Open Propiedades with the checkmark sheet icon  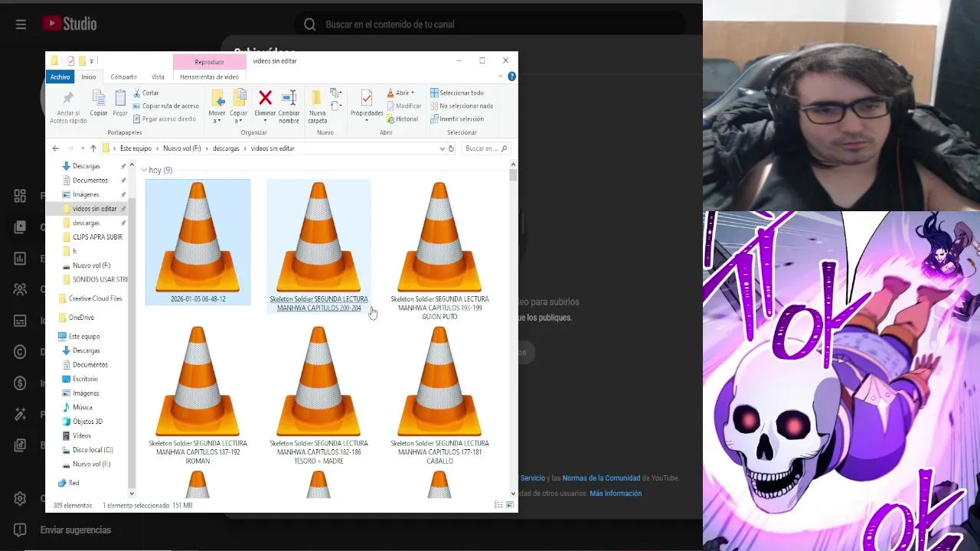(x=366, y=98)
